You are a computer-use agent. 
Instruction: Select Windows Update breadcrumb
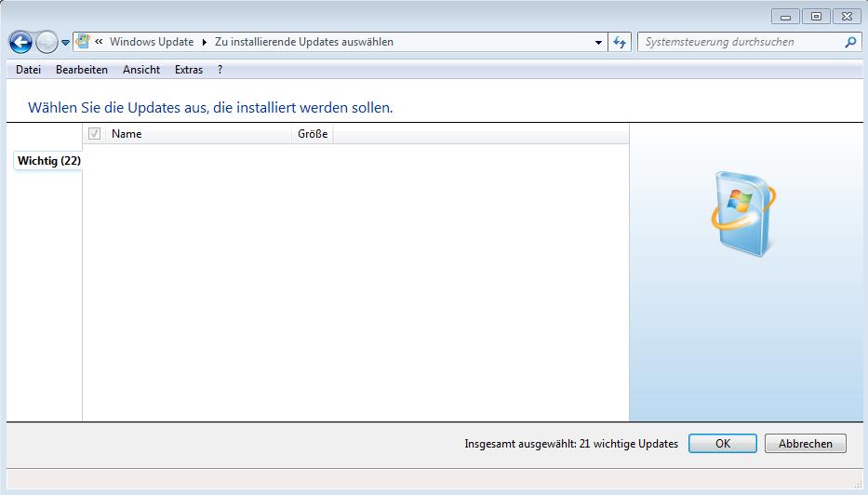(x=152, y=42)
